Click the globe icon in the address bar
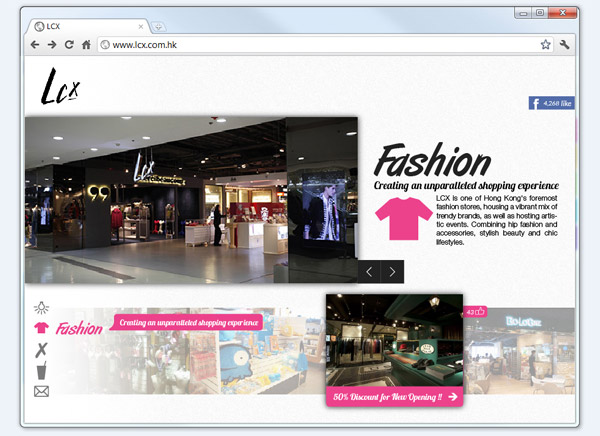The height and width of the screenshot is (436, 600). click(x=105, y=45)
